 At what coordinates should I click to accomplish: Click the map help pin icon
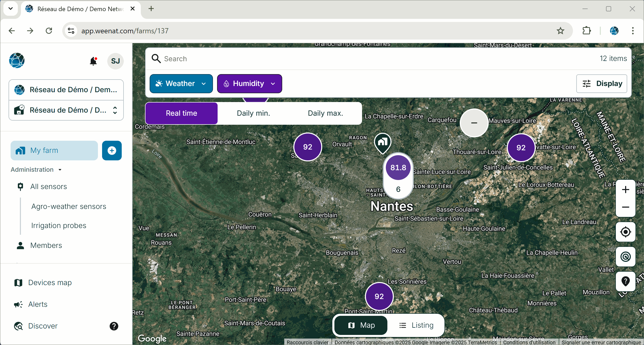coord(625,281)
